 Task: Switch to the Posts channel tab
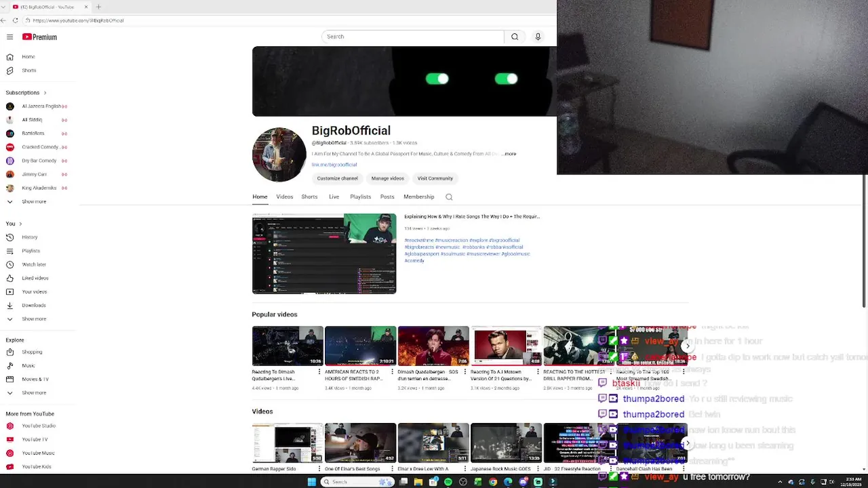pyautogui.click(x=387, y=197)
